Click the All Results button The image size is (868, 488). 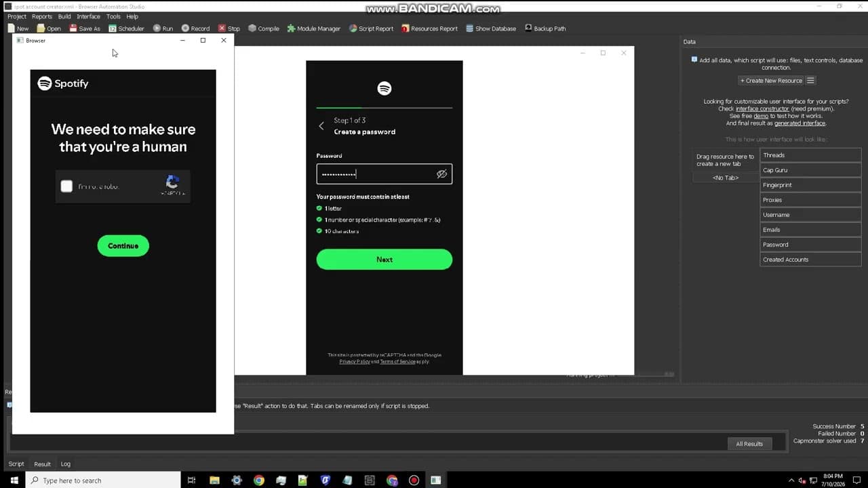point(749,444)
